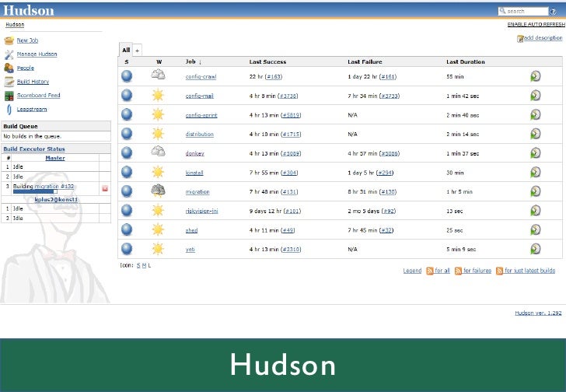This screenshot has width=566, height=392.
Task: Click the Leapstream paperclip icon
Action: 9,110
